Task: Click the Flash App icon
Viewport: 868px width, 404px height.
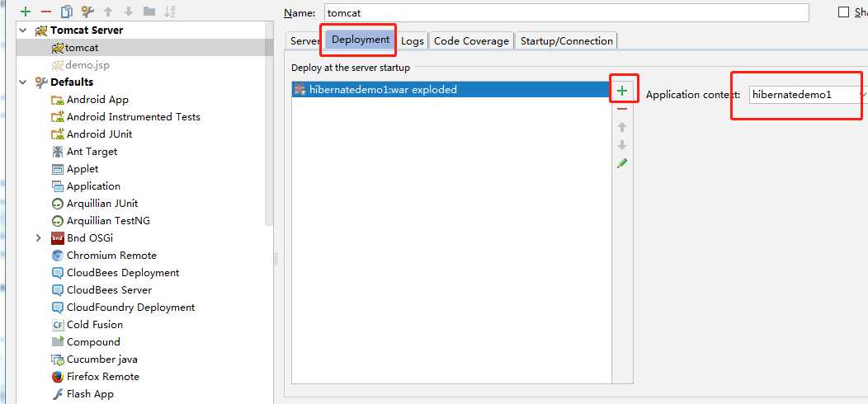Action: pyautogui.click(x=58, y=395)
